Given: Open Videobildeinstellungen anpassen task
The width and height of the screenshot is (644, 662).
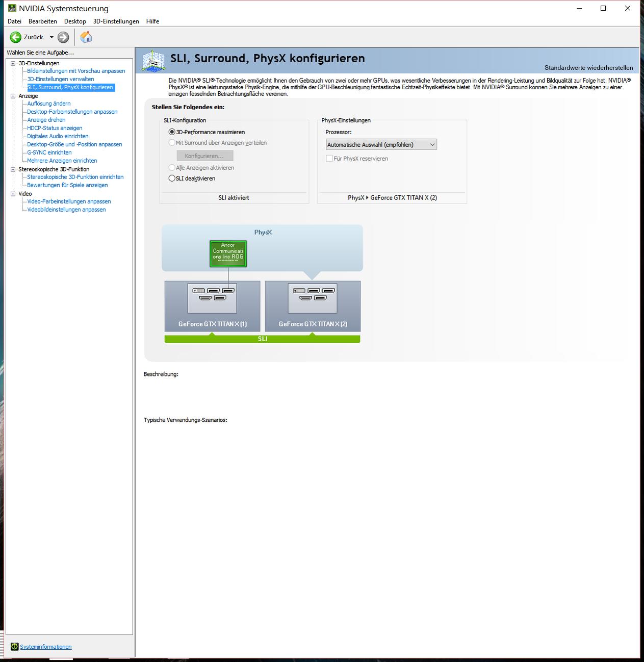Looking at the screenshot, I should pos(66,210).
